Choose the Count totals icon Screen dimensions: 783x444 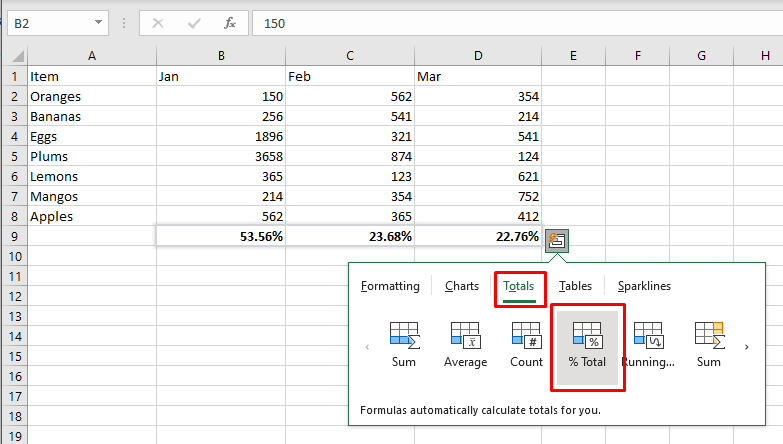click(526, 345)
